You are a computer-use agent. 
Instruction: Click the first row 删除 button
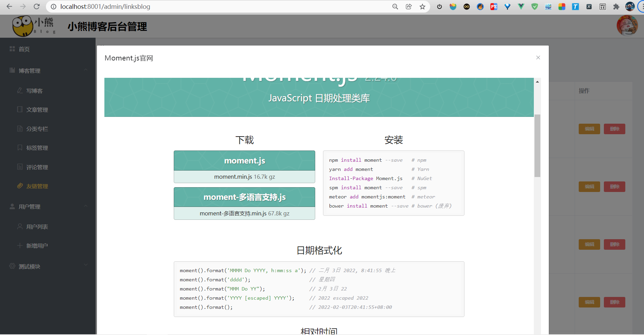coord(614,129)
